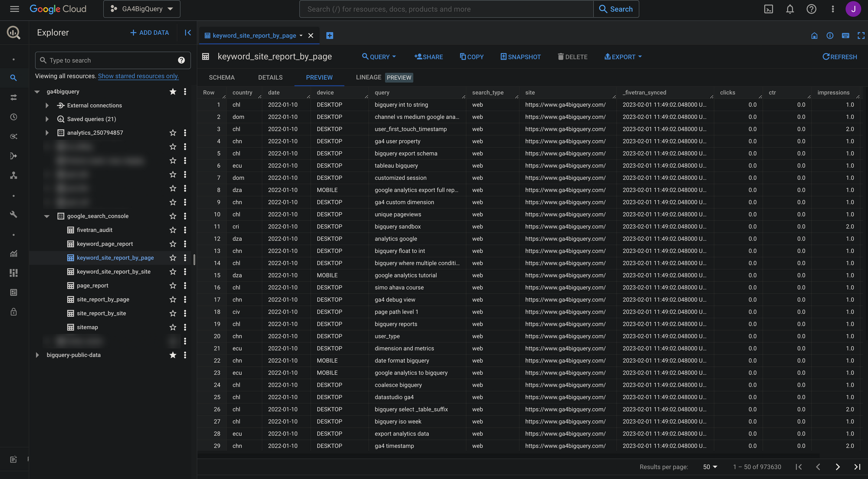Expand analytics_250794857 dataset
The width and height of the screenshot is (868, 479).
click(x=47, y=133)
